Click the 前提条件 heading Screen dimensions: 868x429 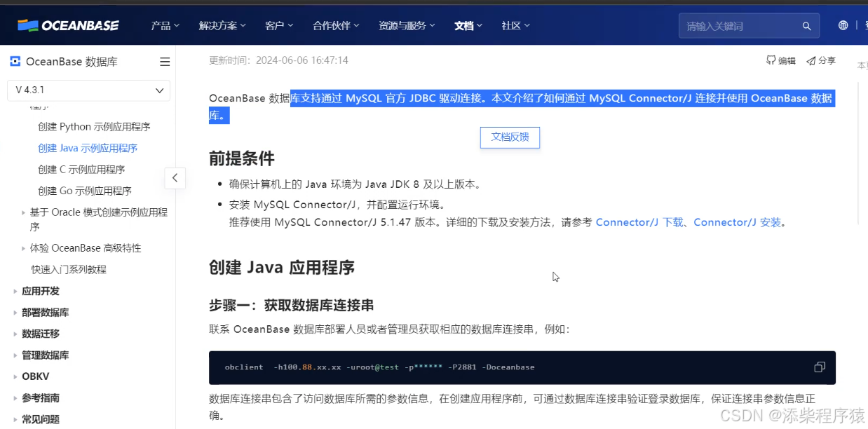click(x=242, y=158)
